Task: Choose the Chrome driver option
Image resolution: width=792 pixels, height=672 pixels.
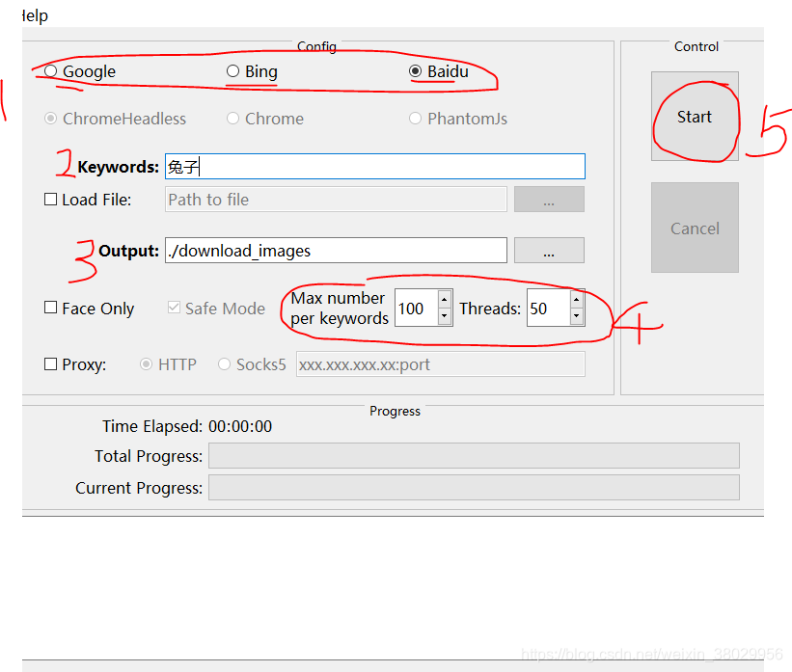Action: click(x=265, y=119)
